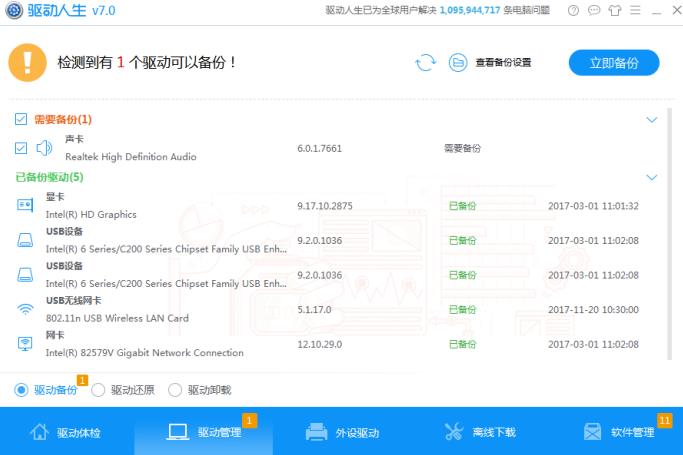This screenshot has height=455, width=683.
Task: Click the orange exclamation warning icon
Action: (x=27, y=63)
